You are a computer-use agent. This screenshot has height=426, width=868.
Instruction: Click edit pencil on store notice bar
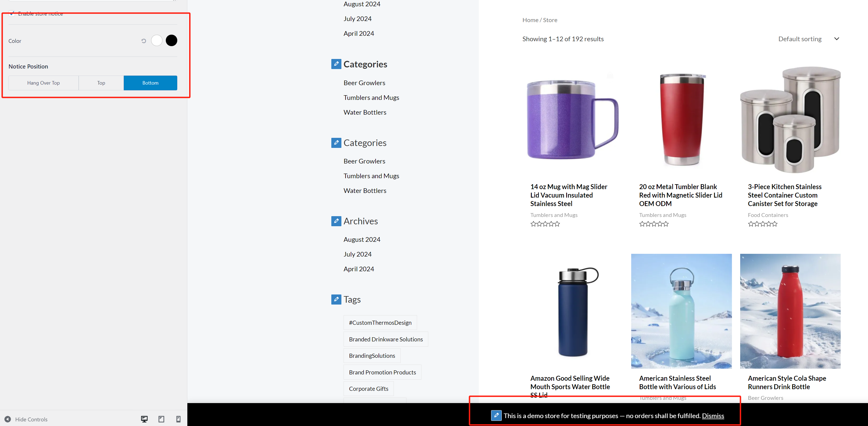(496, 415)
